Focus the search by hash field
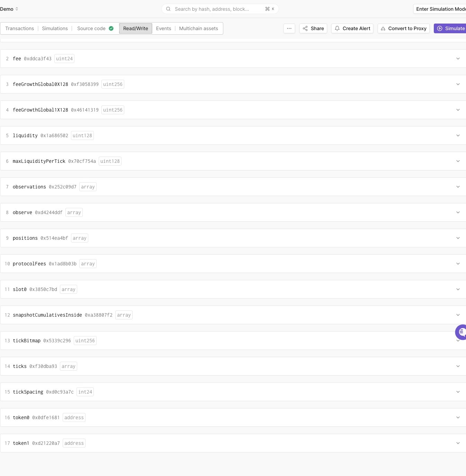466x476 pixels. [x=220, y=9]
